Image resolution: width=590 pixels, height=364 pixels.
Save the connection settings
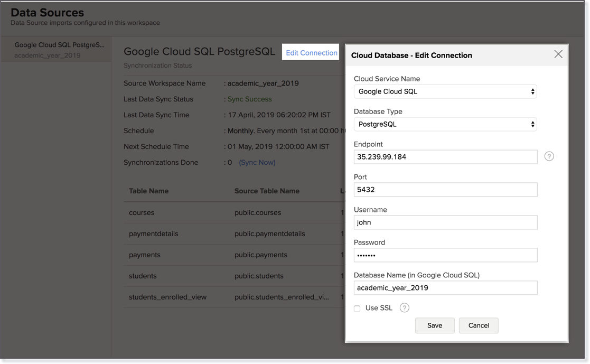tap(434, 325)
